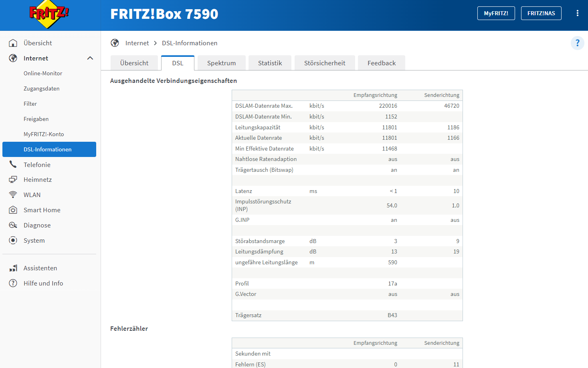
Task: Open Filter in sidebar
Action: [x=30, y=104]
